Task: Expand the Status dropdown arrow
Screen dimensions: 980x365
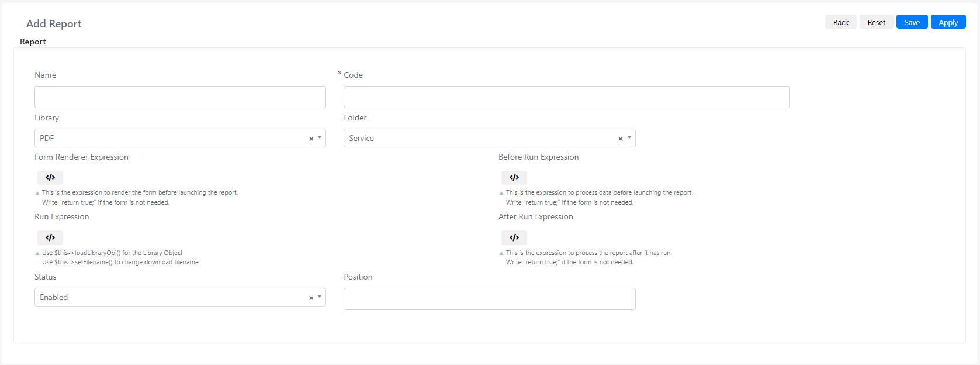Action: (320, 297)
